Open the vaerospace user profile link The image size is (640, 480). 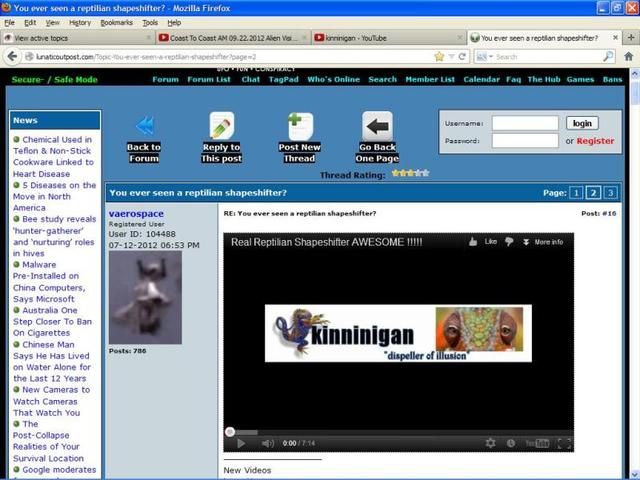[x=136, y=213]
